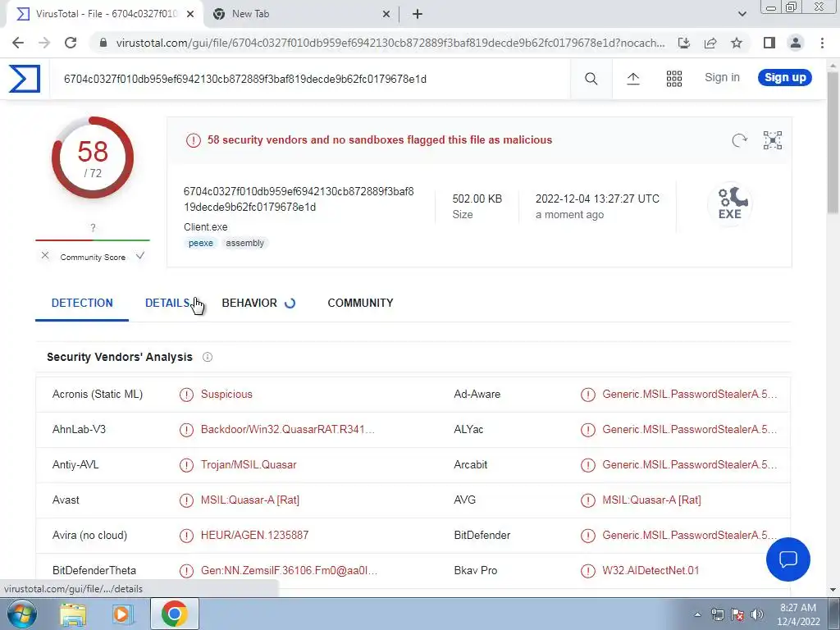Open the similar files graph icon
This screenshot has width=840, height=630.
(773, 140)
